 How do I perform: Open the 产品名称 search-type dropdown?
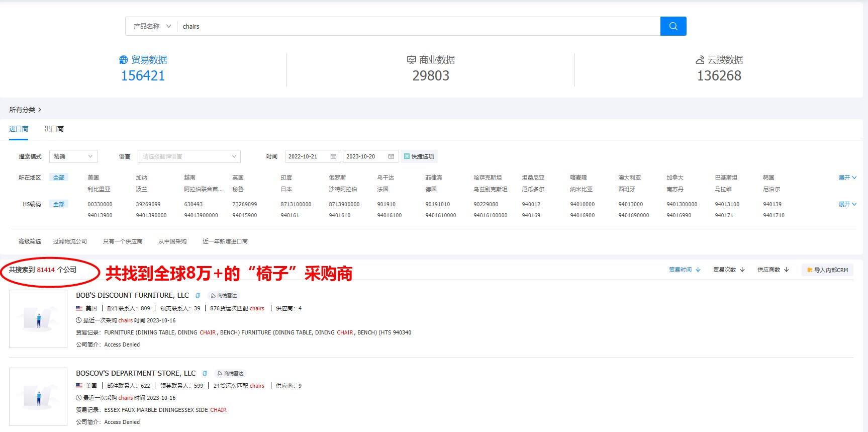tap(151, 26)
